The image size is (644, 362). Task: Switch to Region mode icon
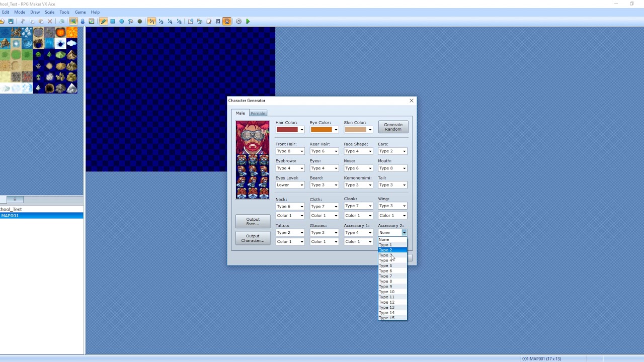click(92, 21)
